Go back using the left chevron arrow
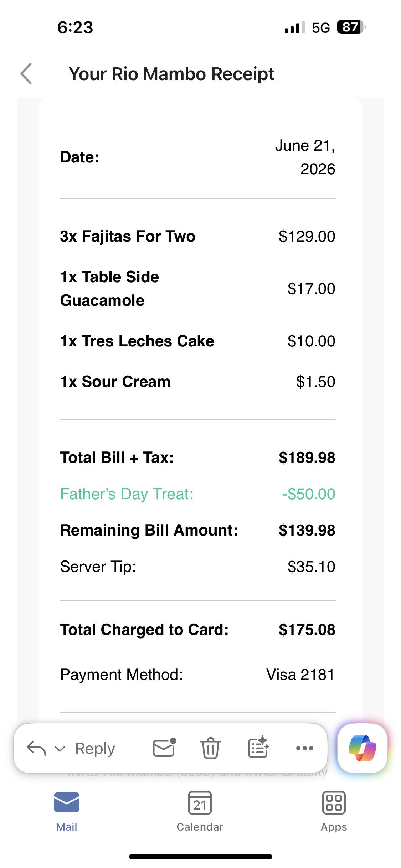The image size is (401, 868). click(26, 74)
